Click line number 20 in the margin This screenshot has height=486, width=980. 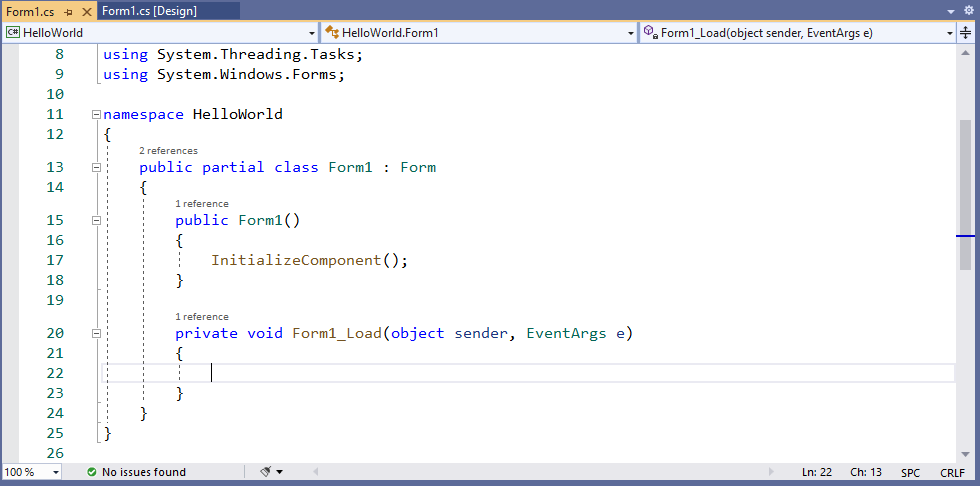(x=55, y=334)
